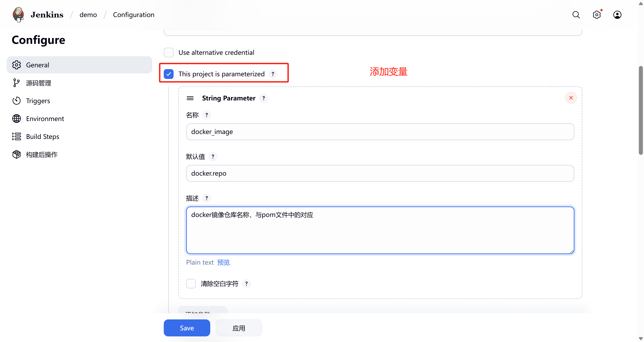Click the Jenkins butler logo icon
Viewport: 644px width, 342px height.
click(x=18, y=15)
